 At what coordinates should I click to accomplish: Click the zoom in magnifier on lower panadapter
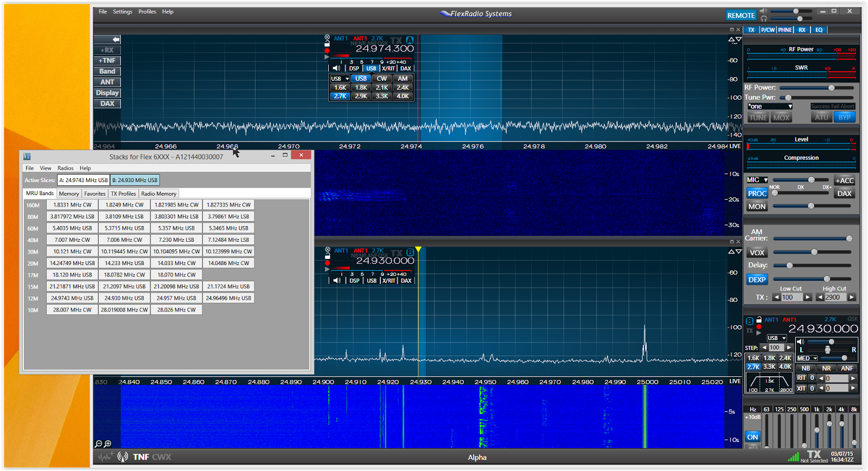[x=108, y=444]
